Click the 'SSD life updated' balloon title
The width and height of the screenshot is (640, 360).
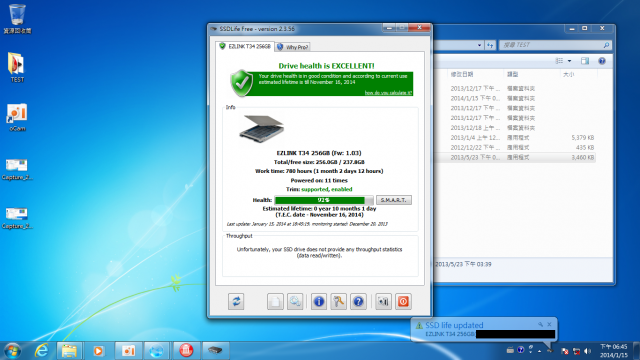click(x=454, y=325)
